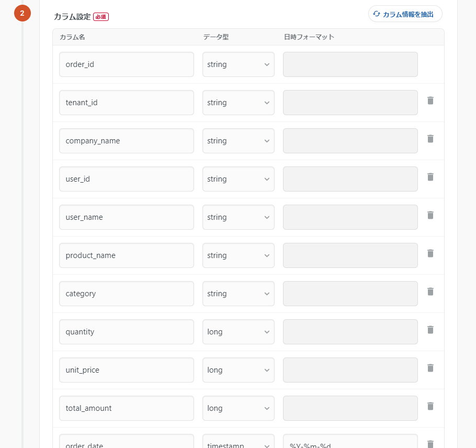476x448 pixels.
Task: Click trash icon for user_name row
Action: pos(430,215)
